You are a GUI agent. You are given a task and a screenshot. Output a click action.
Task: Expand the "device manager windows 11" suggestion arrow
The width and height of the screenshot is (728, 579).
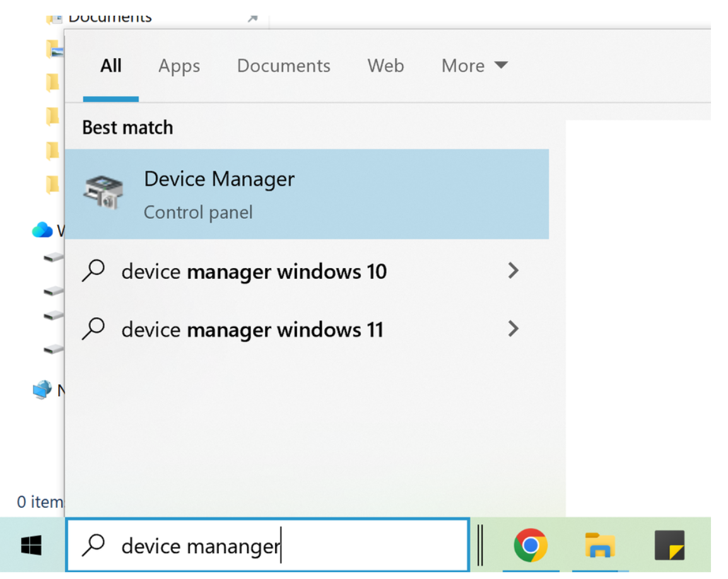click(513, 329)
